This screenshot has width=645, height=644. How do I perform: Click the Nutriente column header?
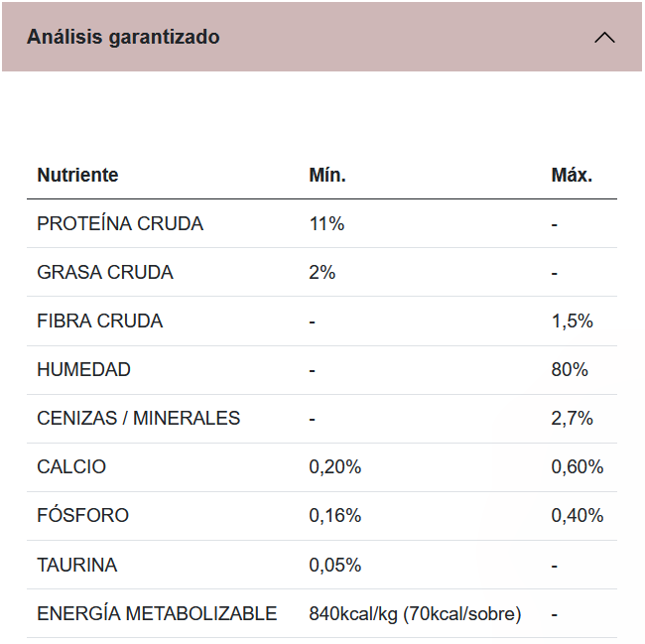(77, 176)
